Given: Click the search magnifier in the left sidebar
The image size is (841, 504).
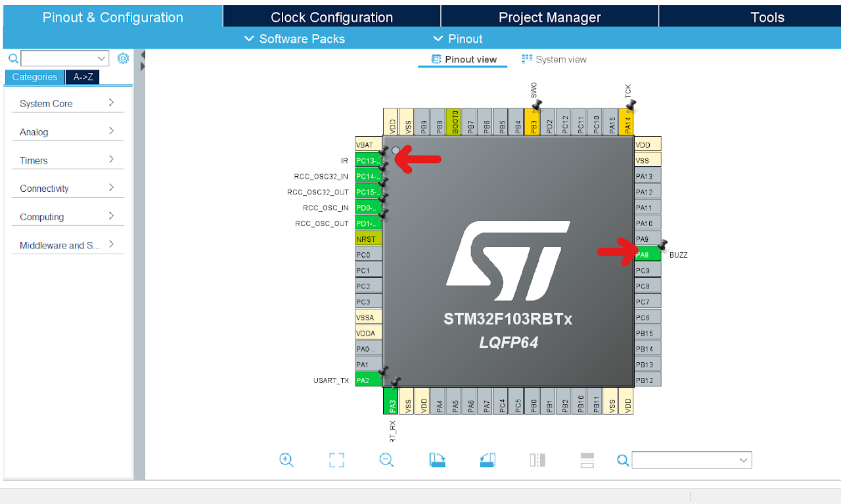Looking at the screenshot, I should [13, 58].
